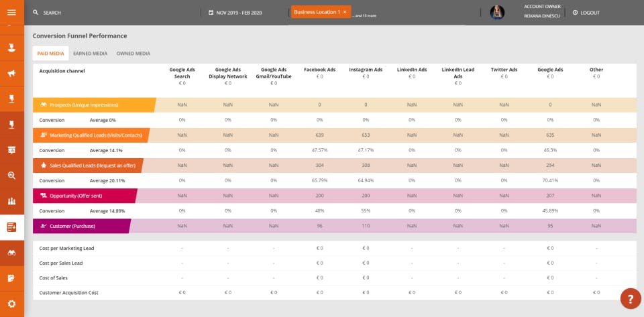Viewport: 644px width, 317px height.
Task: Select the Paid Media tab
Action: pyautogui.click(x=50, y=54)
